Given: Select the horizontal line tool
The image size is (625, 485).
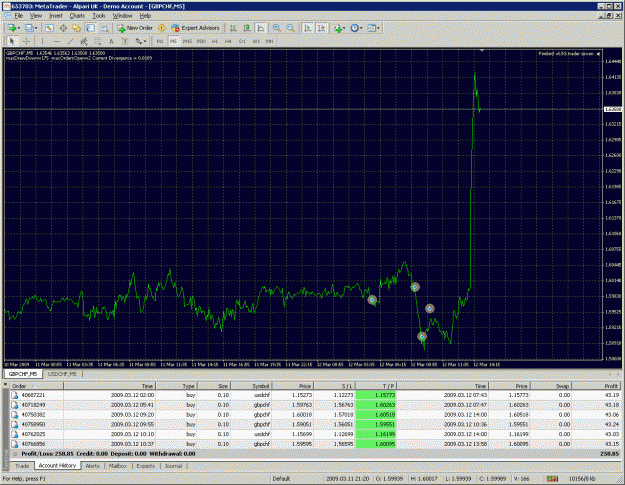Looking at the screenshot, I should (57, 41).
